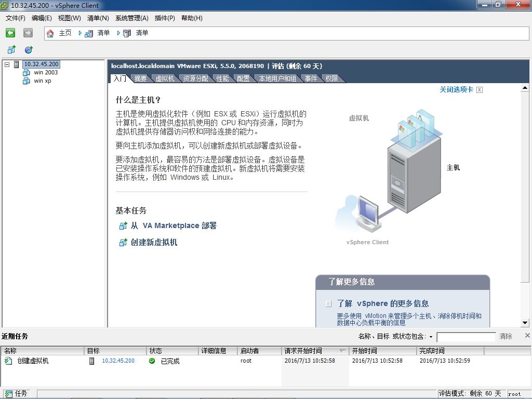Open the 文件(F) menu
The width and height of the screenshot is (532, 399).
click(x=15, y=18)
